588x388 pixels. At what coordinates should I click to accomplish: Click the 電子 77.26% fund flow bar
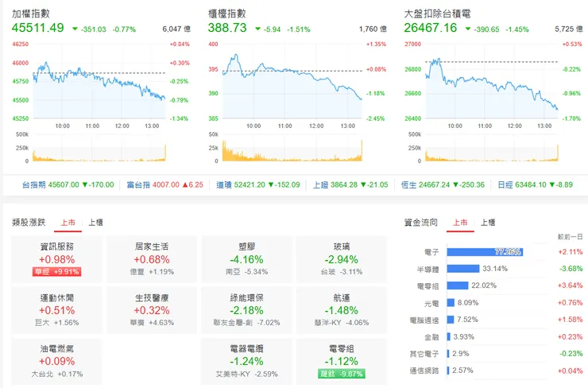point(485,252)
